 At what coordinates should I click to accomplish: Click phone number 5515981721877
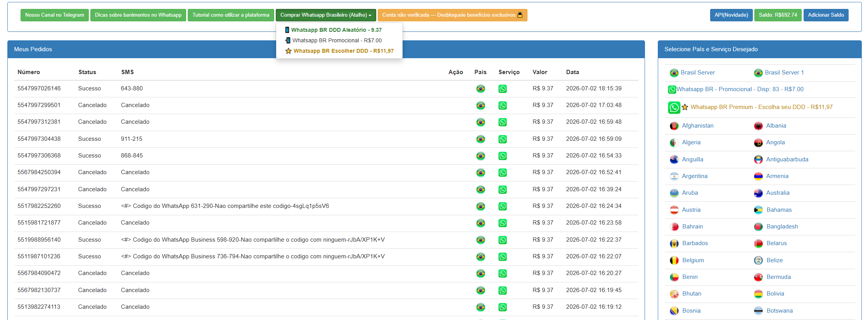(39, 223)
